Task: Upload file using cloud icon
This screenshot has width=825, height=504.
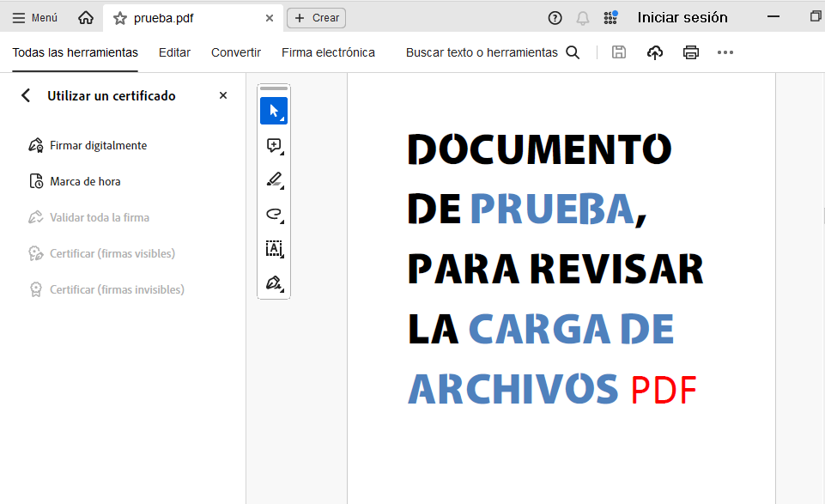Action: 655,52
